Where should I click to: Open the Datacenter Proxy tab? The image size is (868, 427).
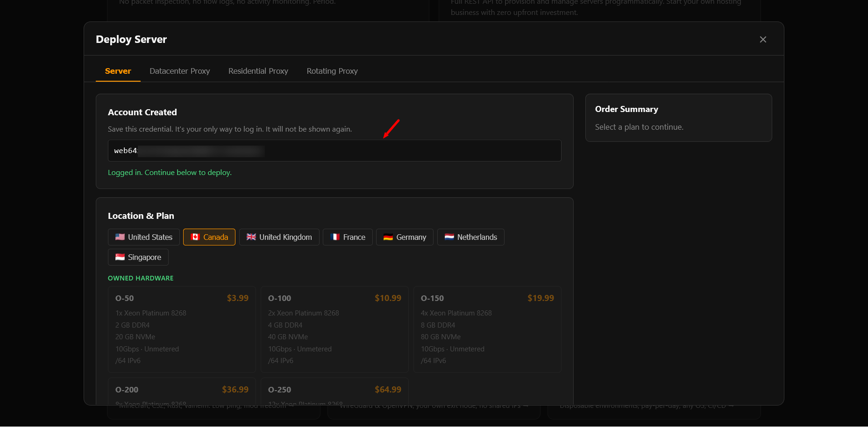[x=180, y=71]
